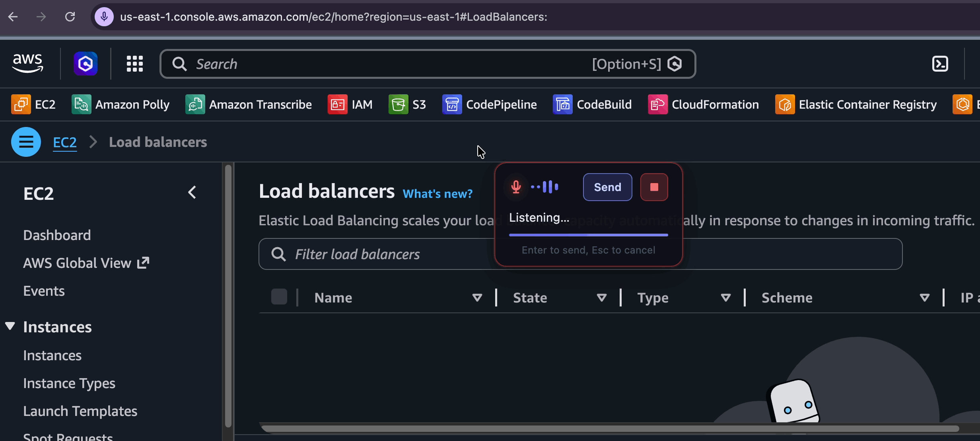
Task: Open the IAM console icon
Action: (x=337, y=104)
